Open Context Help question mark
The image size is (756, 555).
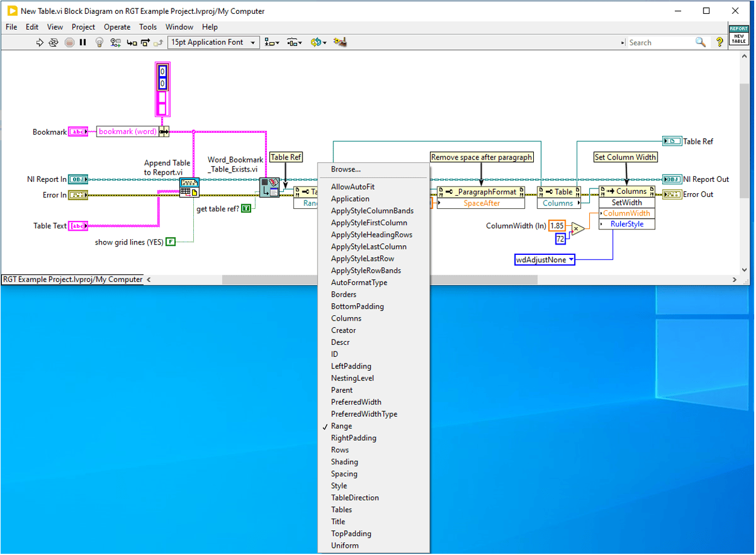tap(719, 42)
